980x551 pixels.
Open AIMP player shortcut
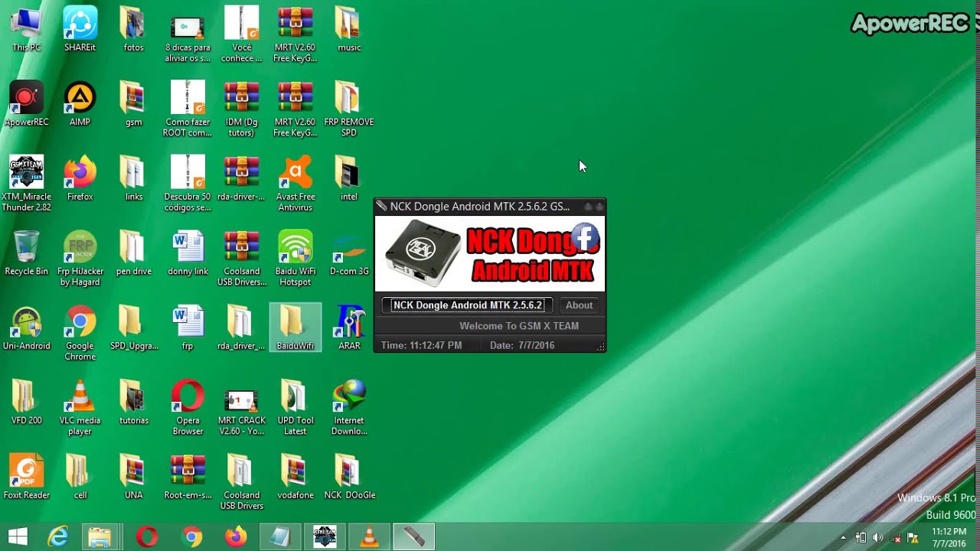pyautogui.click(x=80, y=104)
